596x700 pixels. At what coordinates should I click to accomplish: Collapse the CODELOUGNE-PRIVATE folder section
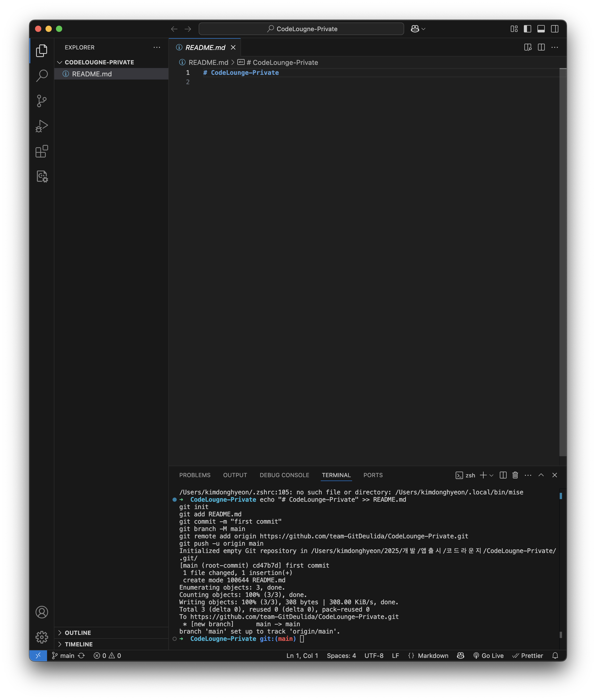tap(111, 62)
